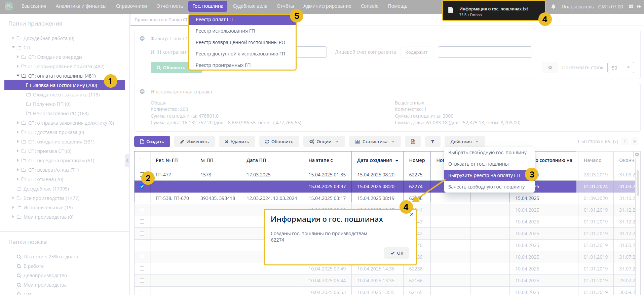Click the Excel export icon in toolbar
The height and width of the screenshot is (295, 644).
coord(413,142)
